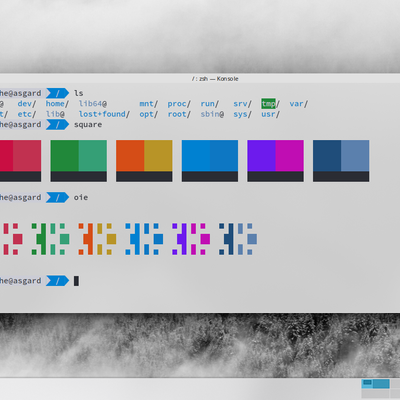Select the 'usr/' directory entry
The width and height of the screenshot is (400, 400).
coord(270,114)
